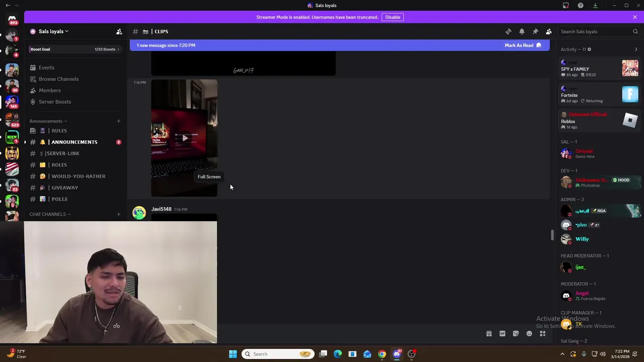The width and height of the screenshot is (644, 362).
Task: Click the download update icon in the title bar
Action: tap(595, 6)
